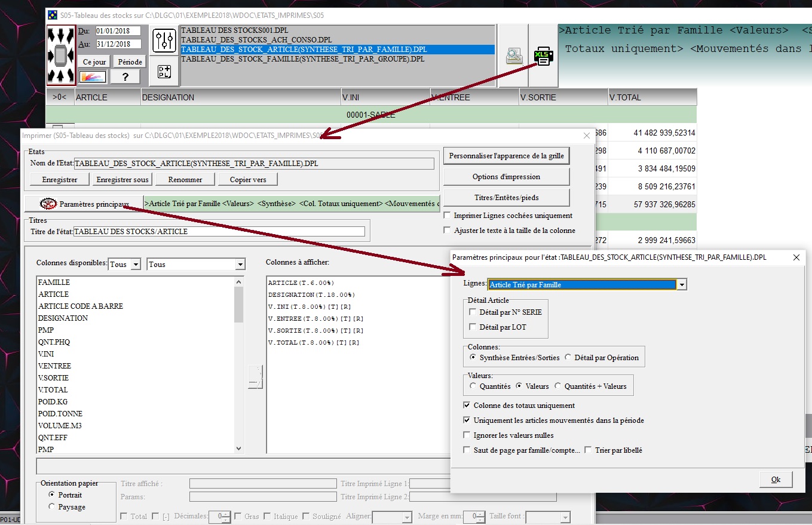812x525 pixels.
Task: Choose Paysage paper orientation
Action: tap(52, 506)
